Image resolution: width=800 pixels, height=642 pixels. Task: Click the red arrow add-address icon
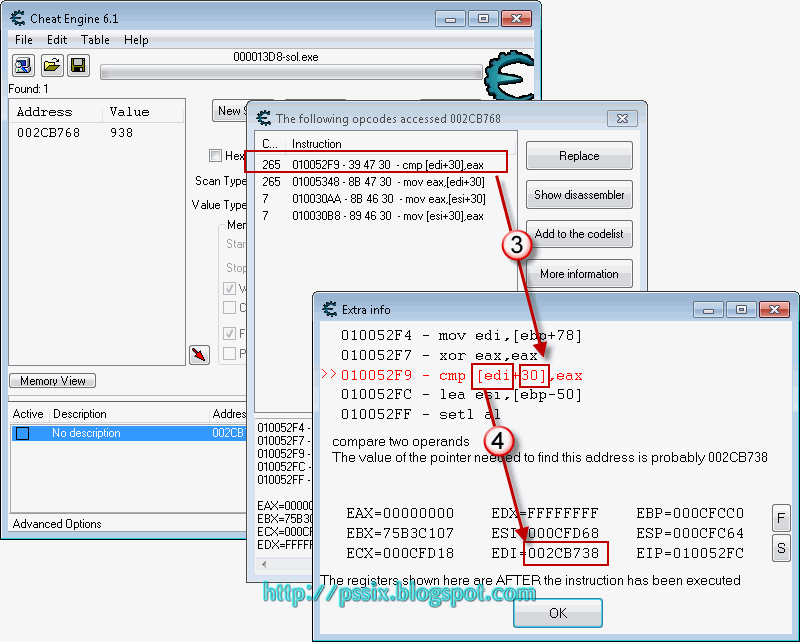click(199, 354)
